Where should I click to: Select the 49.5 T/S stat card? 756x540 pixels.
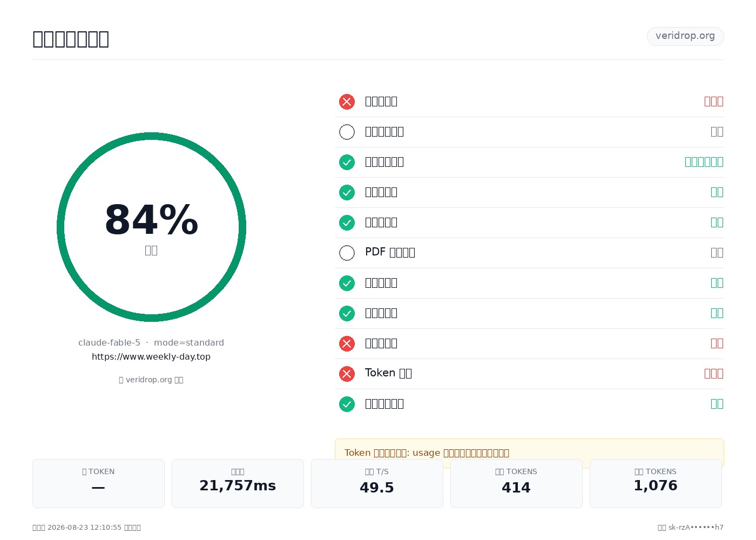[x=377, y=483]
